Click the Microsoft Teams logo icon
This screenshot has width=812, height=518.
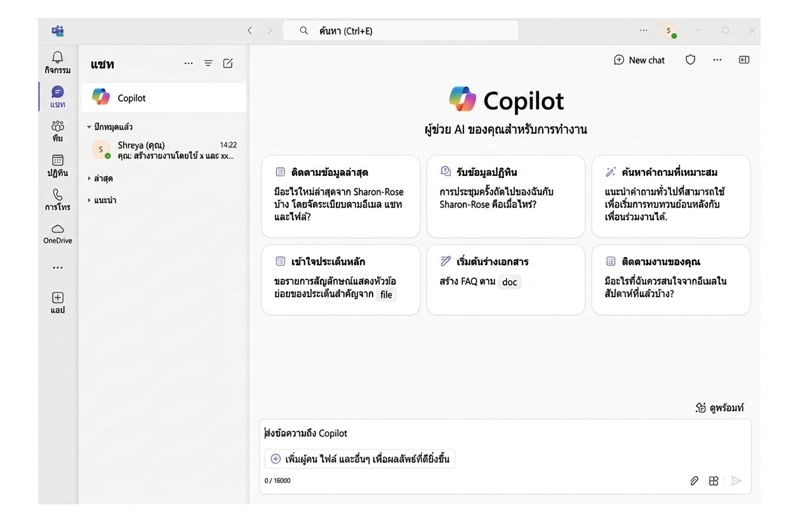click(58, 30)
